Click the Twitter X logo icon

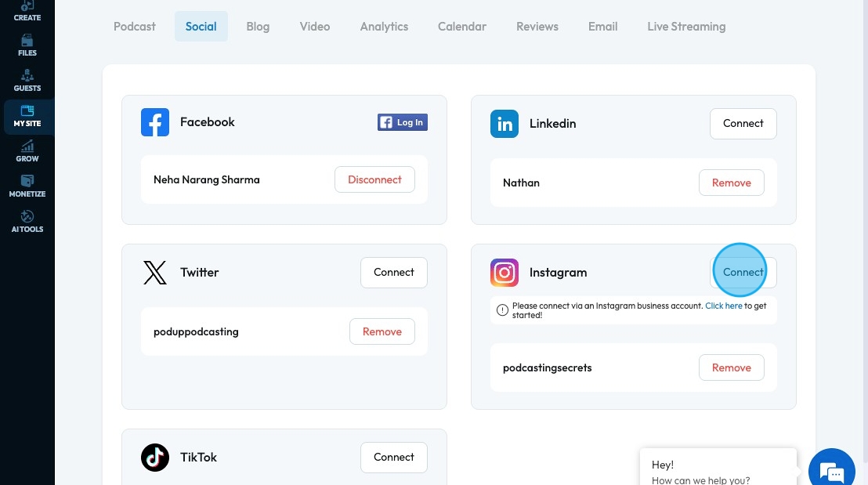tap(155, 273)
